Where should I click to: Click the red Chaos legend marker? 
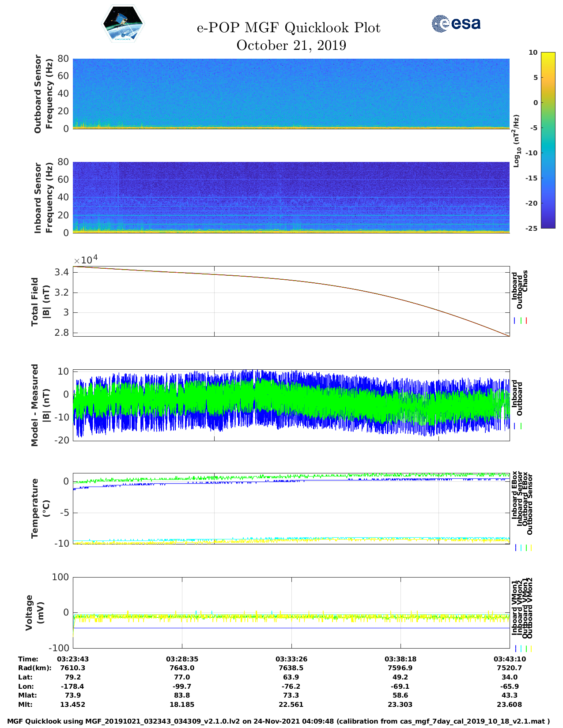tap(526, 321)
